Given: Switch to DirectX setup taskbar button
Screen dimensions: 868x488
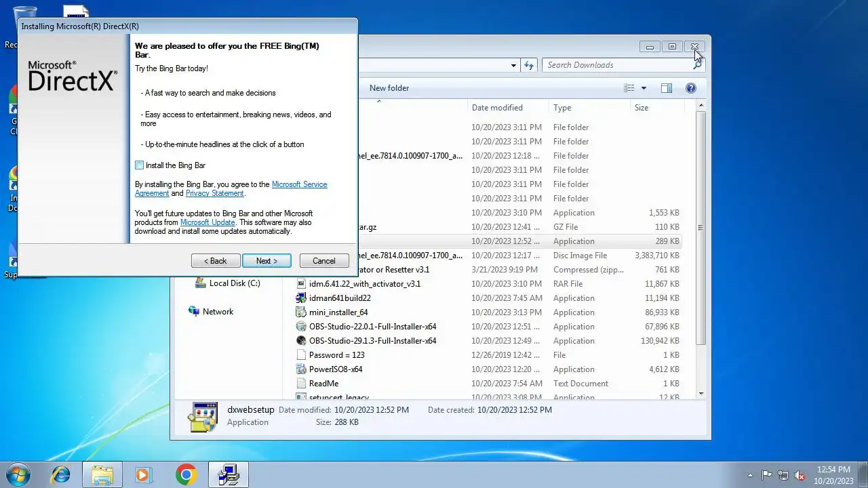Looking at the screenshot, I should pos(228,474).
